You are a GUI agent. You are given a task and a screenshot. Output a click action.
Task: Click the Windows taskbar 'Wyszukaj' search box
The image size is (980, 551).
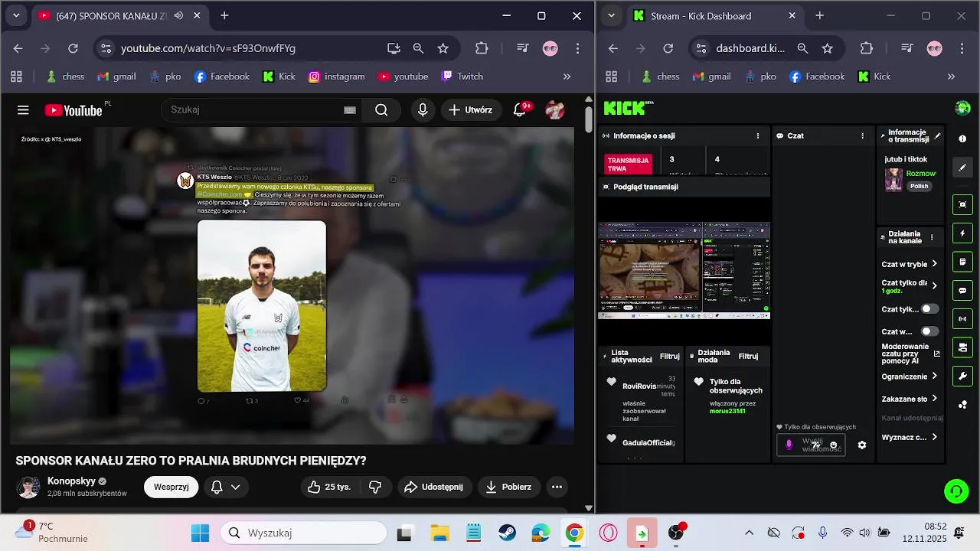pos(303,533)
